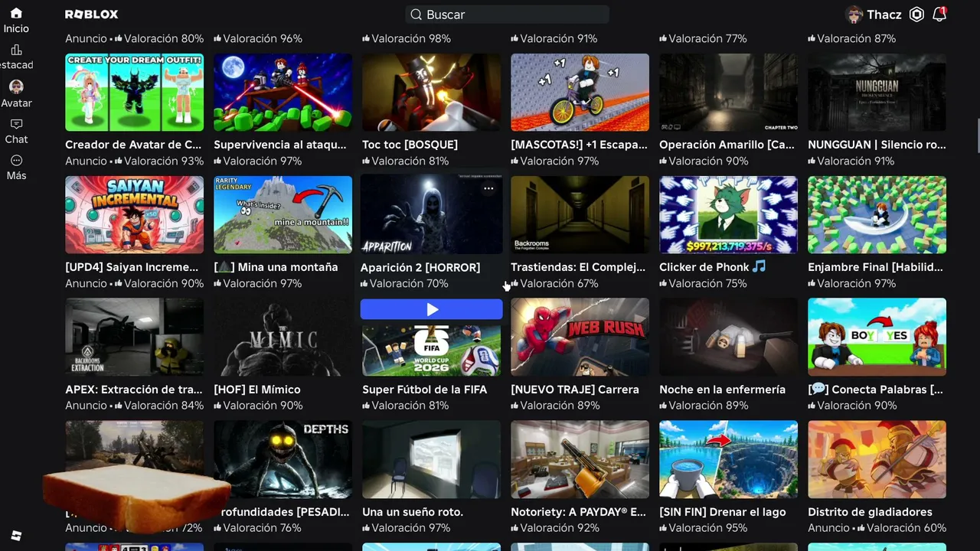The image size is (980, 551).
Task: Open the DEPTHS Profundidades thumbnail
Action: coord(283,459)
